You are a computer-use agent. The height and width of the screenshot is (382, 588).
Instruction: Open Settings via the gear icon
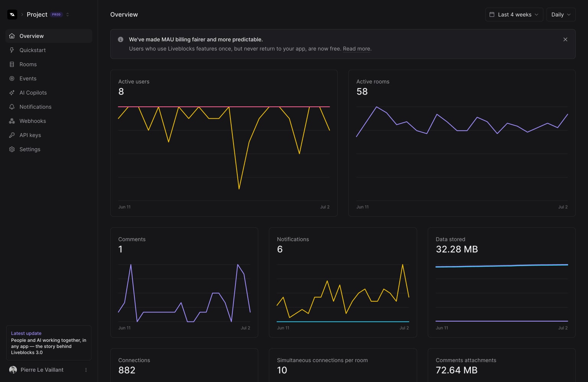(12, 149)
